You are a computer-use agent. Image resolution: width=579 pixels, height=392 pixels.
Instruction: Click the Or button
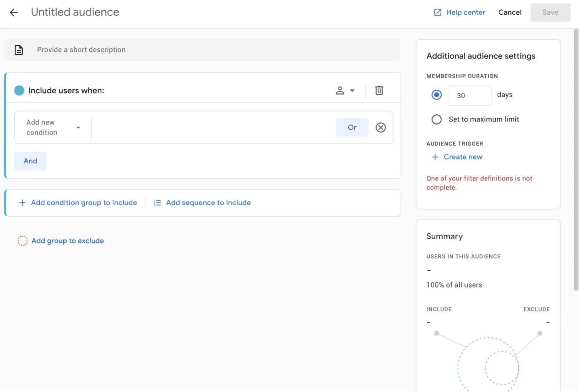pos(352,127)
